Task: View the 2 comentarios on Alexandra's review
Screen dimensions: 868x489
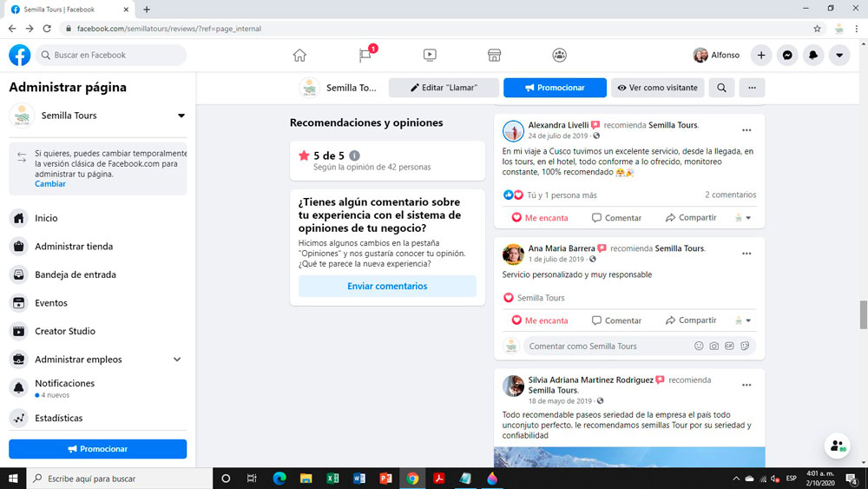Action: [730, 195]
